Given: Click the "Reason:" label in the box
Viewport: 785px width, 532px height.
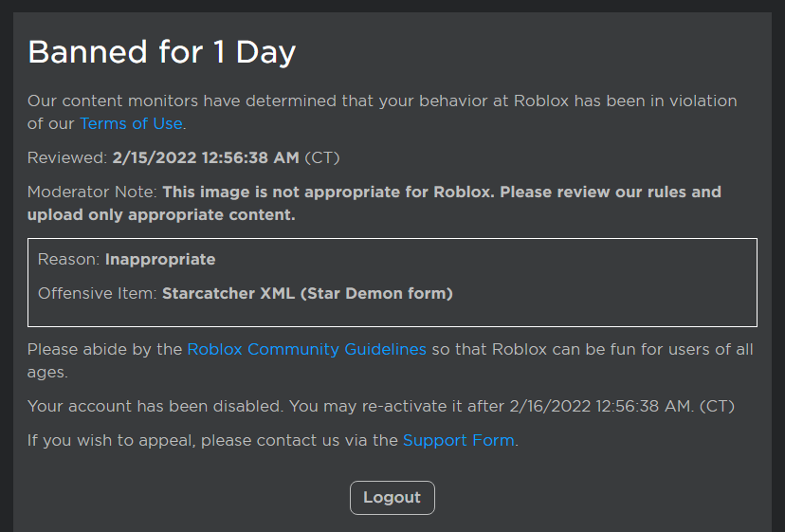Looking at the screenshot, I should [x=69, y=260].
